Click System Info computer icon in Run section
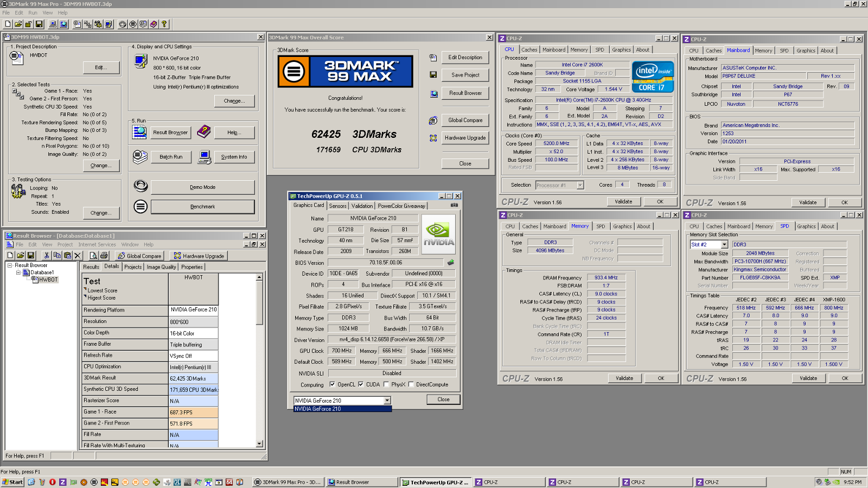Screen dimensions: 868x488 tap(205, 157)
